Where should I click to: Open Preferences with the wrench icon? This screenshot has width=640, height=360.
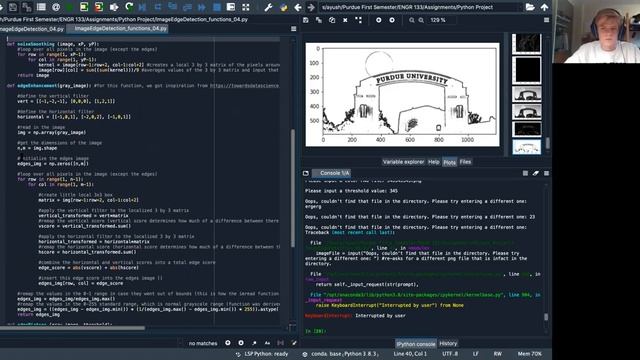[x=268, y=7]
